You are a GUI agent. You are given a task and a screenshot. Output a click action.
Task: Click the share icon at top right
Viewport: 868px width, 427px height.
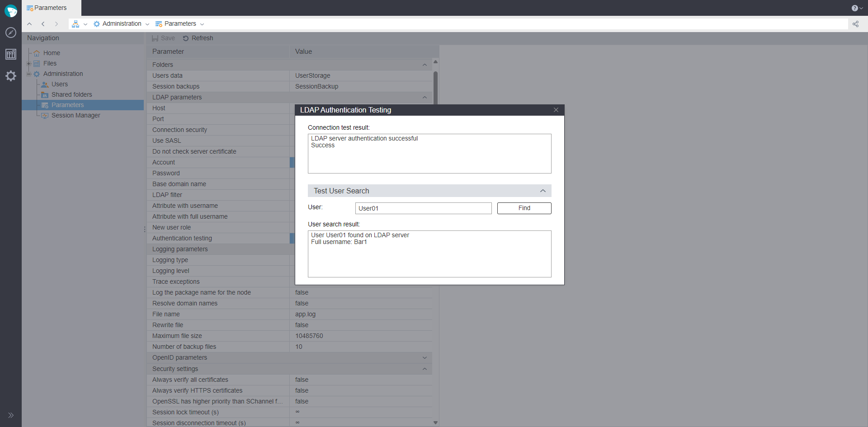pos(855,24)
